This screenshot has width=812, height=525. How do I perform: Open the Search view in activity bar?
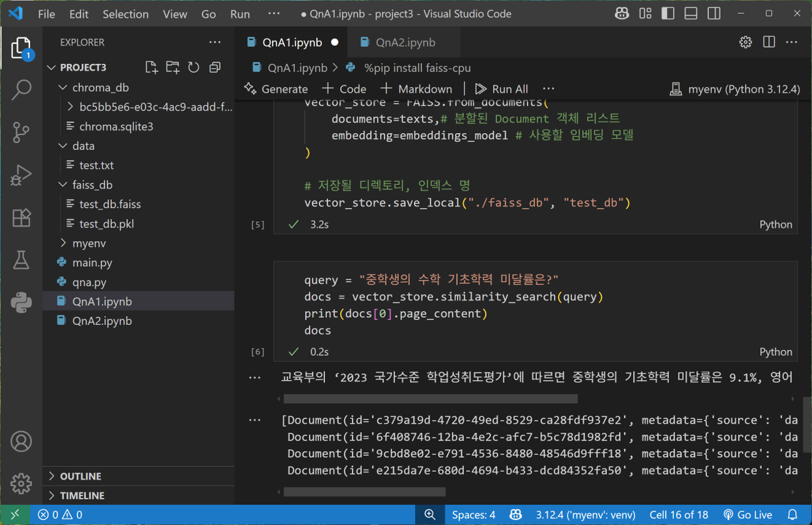[x=21, y=89]
